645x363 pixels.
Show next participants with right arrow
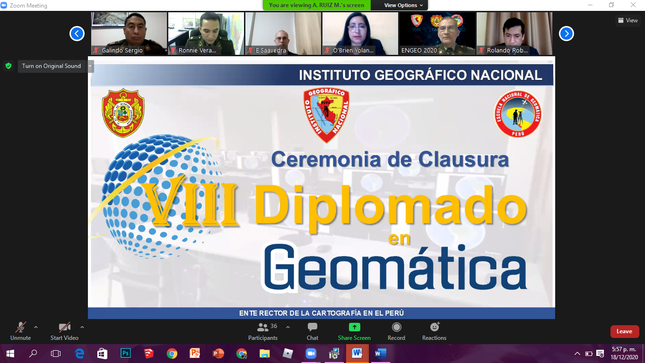pos(566,33)
